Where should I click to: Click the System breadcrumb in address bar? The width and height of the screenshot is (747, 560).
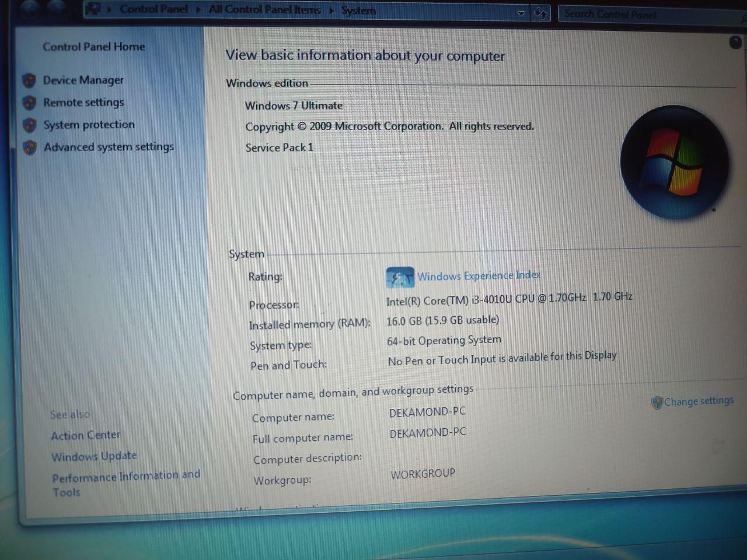coord(358,10)
